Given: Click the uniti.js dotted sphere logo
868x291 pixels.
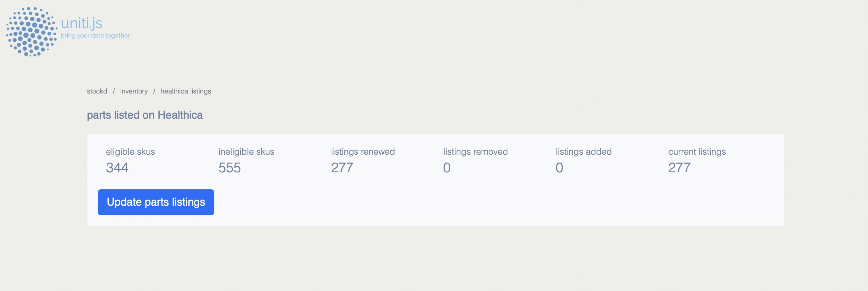Looking at the screenshot, I should (31, 32).
